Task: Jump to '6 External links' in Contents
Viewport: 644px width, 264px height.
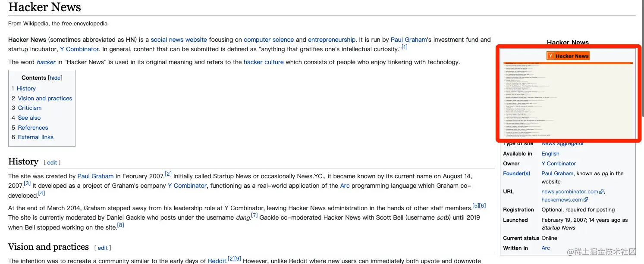Action: (x=32, y=137)
